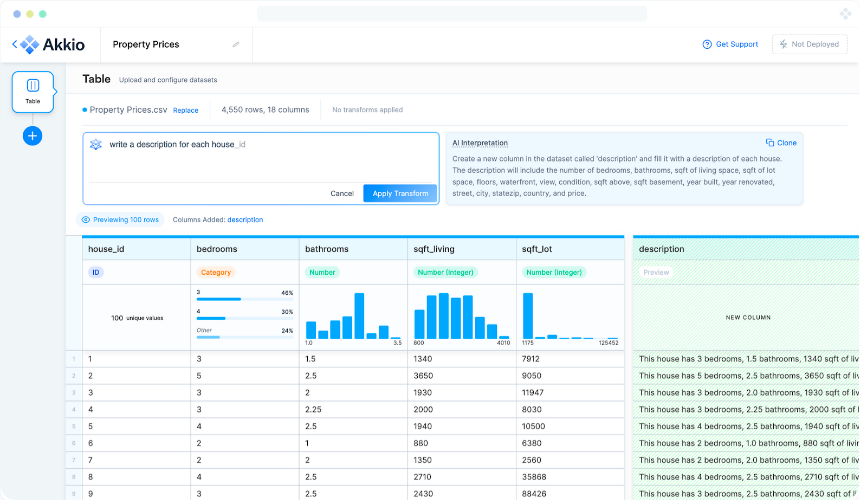The image size is (867, 504).
Task: Click Previewing 100 rows pill
Action: (x=120, y=219)
